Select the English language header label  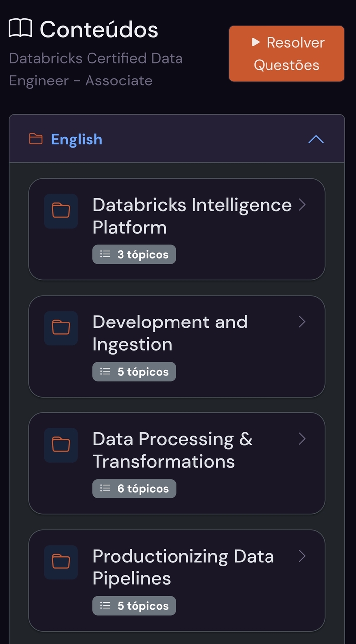(77, 139)
